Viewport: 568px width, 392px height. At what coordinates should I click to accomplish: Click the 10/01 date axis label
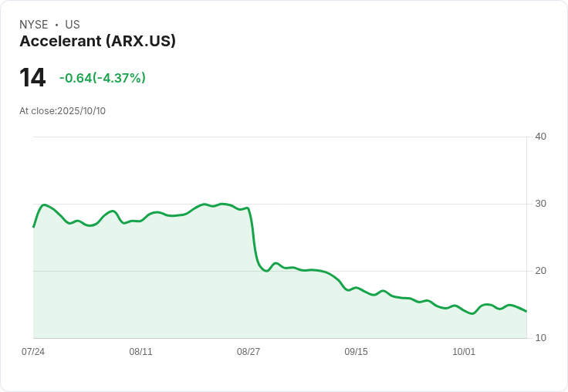(464, 352)
